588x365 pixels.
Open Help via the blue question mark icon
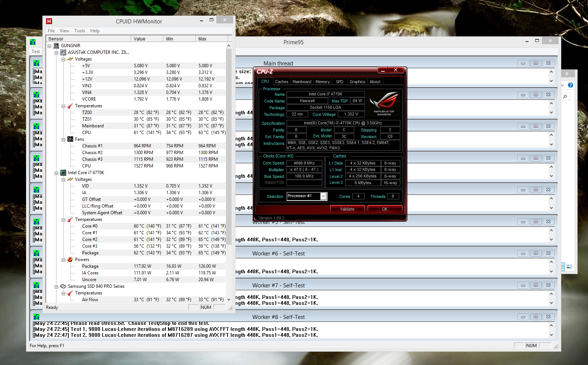tap(571, 85)
